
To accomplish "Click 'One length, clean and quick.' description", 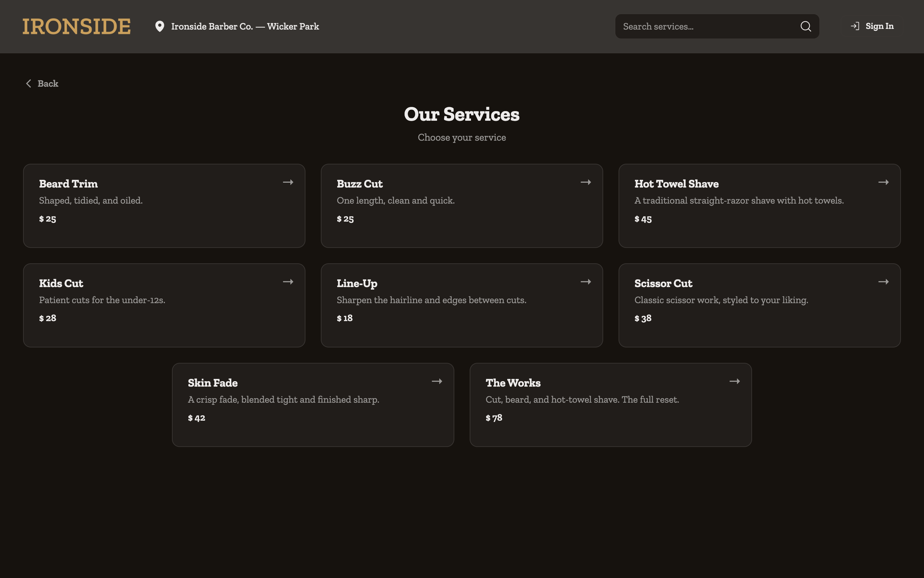I will [396, 200].
